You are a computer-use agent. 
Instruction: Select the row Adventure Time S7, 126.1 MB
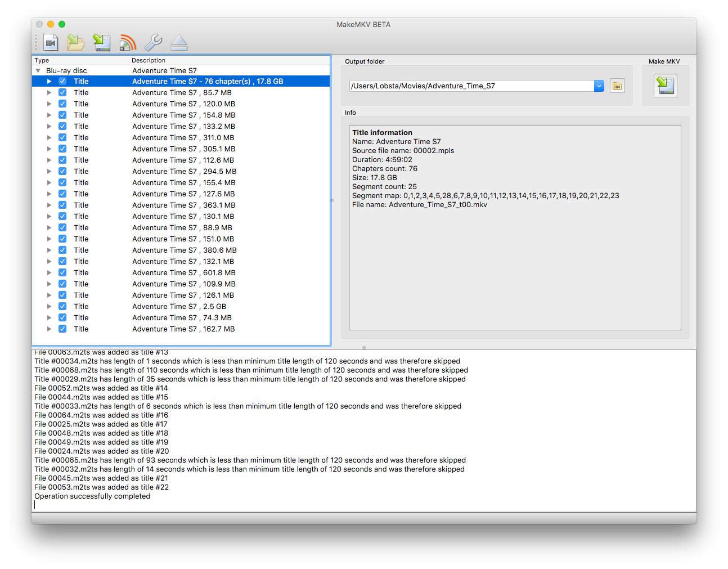click(181, 295)
